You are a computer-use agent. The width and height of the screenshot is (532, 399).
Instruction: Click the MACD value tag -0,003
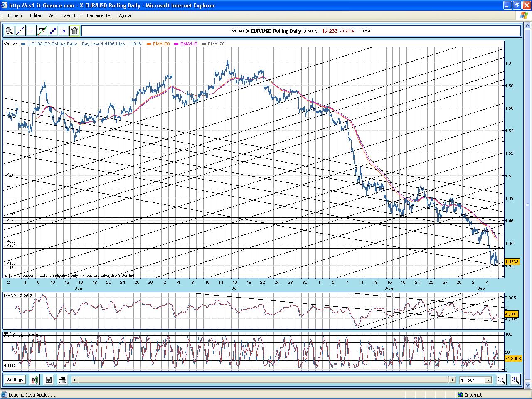(x=511, y=314)
